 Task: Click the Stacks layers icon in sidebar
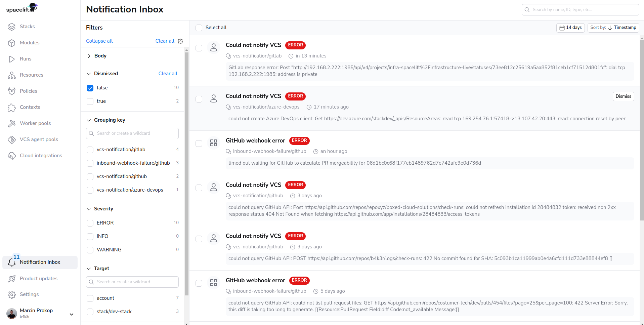point(12,27)
